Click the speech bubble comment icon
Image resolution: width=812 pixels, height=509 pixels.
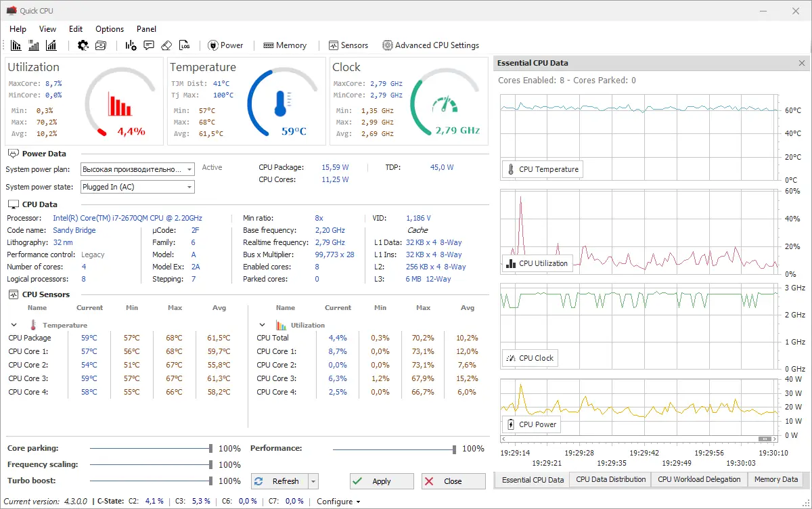(x=149, y=45)
